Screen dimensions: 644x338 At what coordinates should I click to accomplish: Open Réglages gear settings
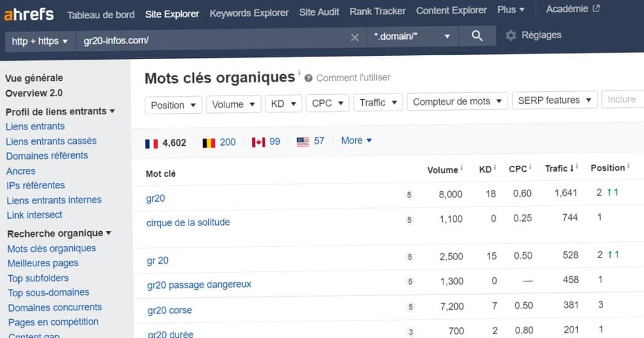point(533,35)
